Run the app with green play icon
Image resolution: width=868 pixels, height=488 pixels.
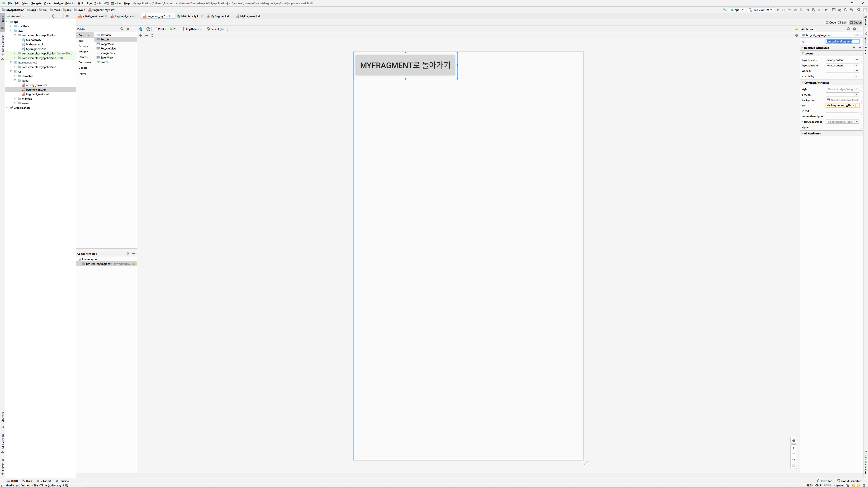tap(778, 10)
